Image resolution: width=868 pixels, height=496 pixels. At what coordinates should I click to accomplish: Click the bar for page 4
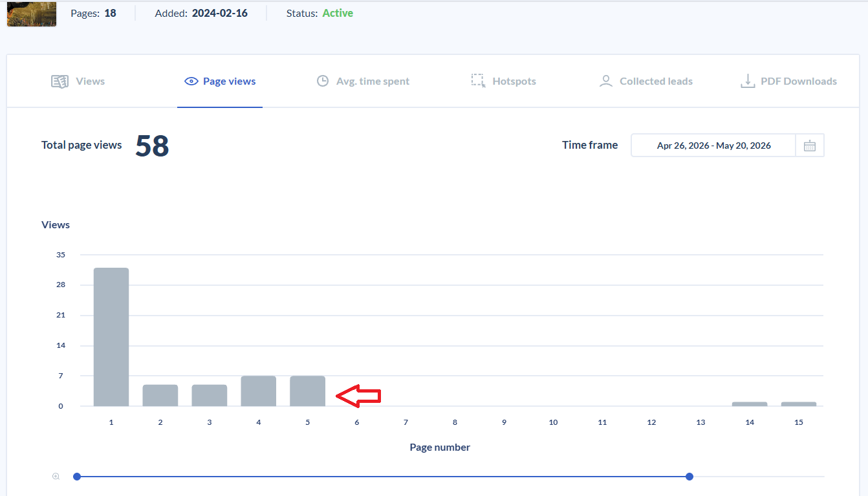coord(259,391)
